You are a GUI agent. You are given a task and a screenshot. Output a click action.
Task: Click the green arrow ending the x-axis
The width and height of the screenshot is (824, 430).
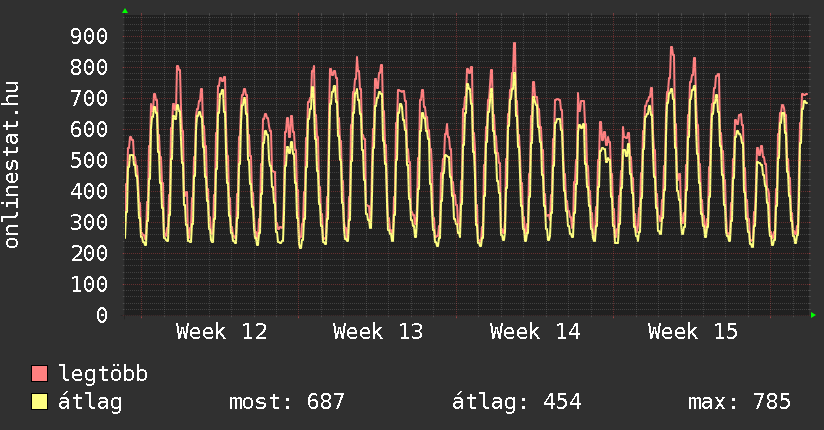click(814, 315)
